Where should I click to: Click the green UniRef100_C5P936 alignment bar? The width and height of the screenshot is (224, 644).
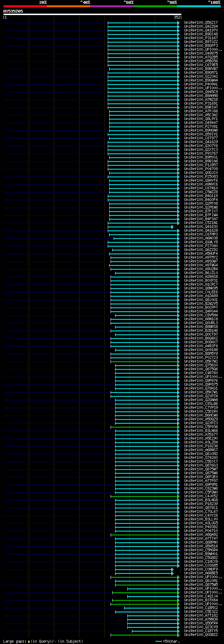pos(145,427)
